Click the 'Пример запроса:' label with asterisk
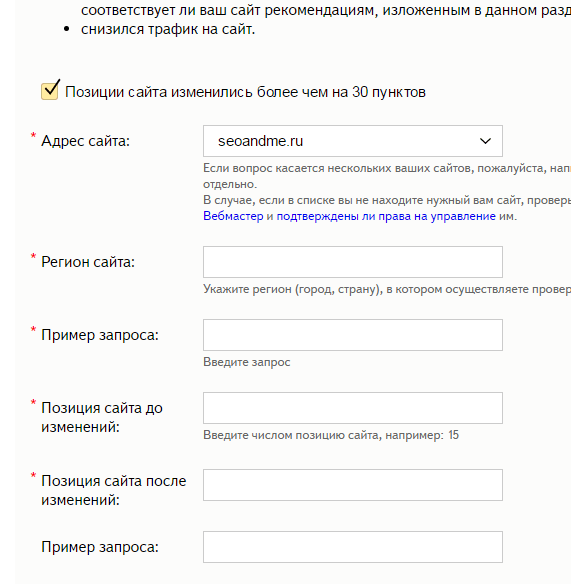Image resolution: width=571 pixels, height=584 pixels. [100, 335]
